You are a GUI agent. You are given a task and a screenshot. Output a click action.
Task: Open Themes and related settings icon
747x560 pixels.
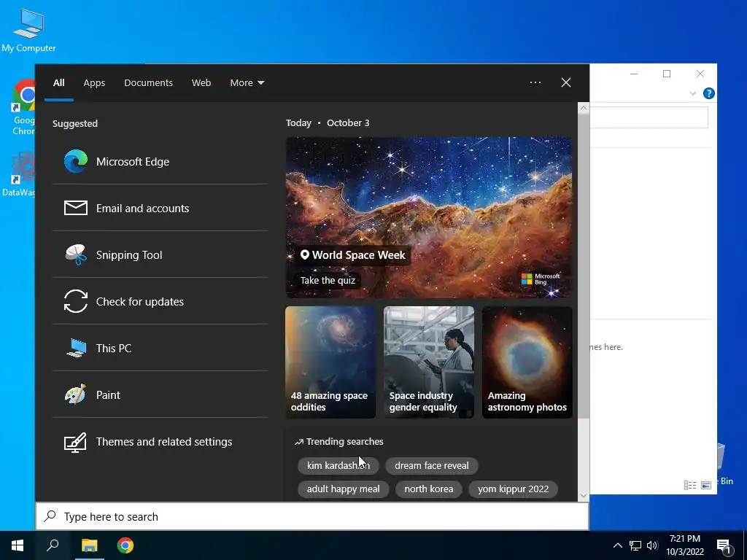(76, 442)
